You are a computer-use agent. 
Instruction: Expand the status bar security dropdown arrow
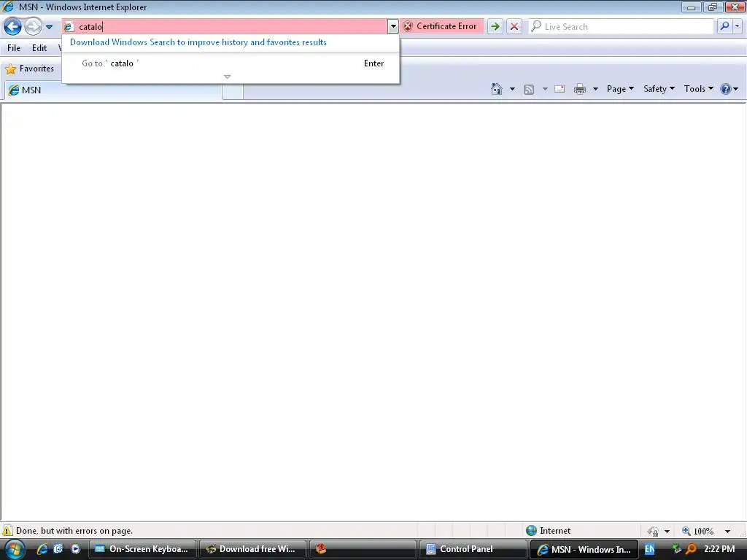click(667, 531)
